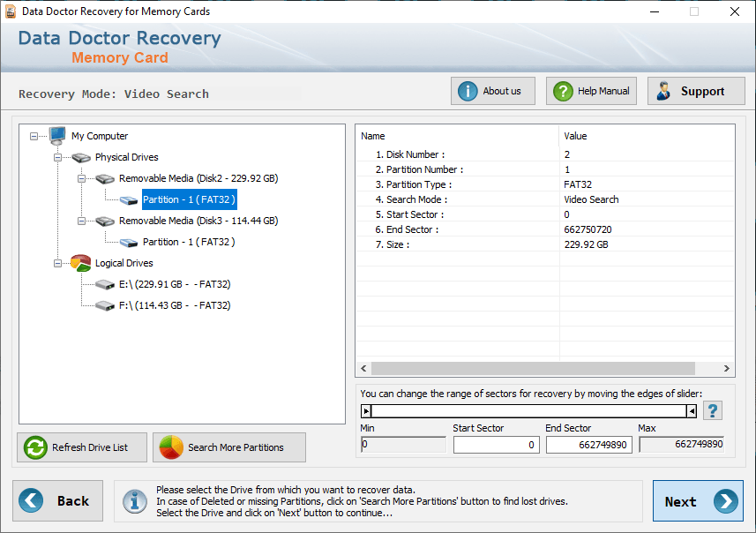
Task: Click the F:\ drive icon
Action: [x=105, y=306]
